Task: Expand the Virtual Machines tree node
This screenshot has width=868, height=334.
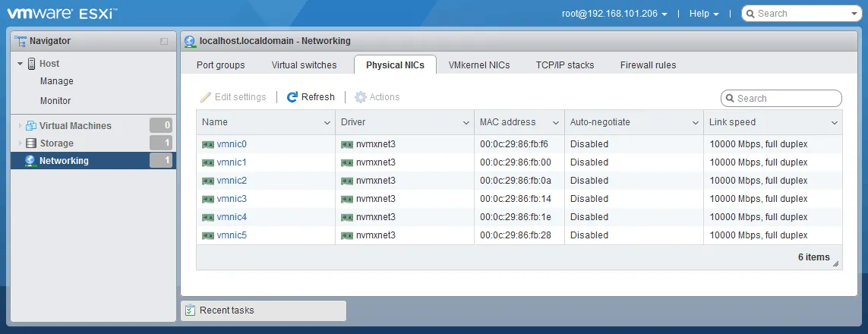Action: [20, 126]
